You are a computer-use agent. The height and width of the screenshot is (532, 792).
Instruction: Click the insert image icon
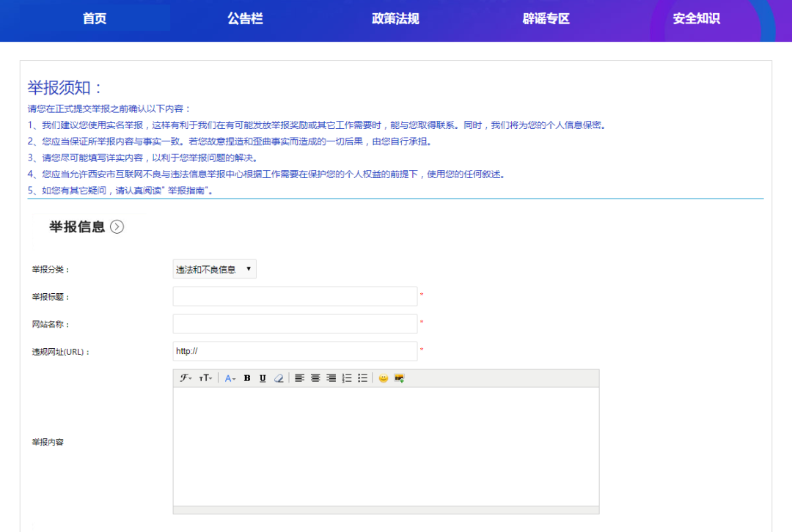click(x=399, y=378)
